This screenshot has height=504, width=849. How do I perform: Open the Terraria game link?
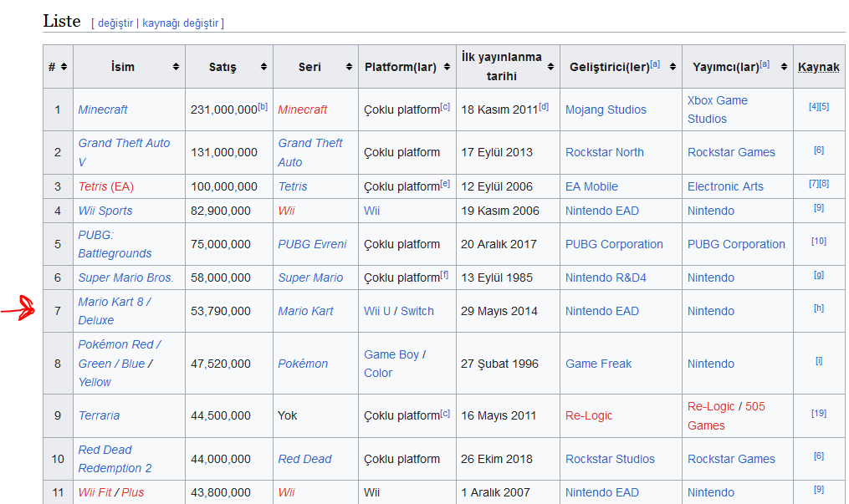[99, 415]
